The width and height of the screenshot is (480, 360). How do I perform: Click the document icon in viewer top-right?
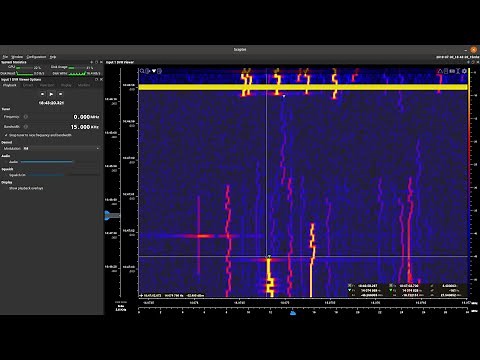pos(446,71)
